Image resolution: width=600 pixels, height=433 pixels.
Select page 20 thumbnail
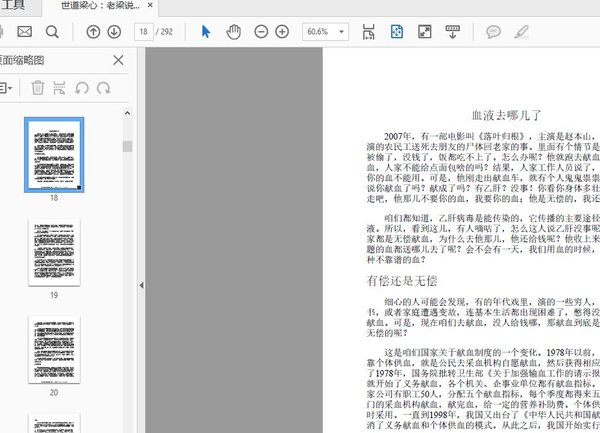[x=54, y=349]
